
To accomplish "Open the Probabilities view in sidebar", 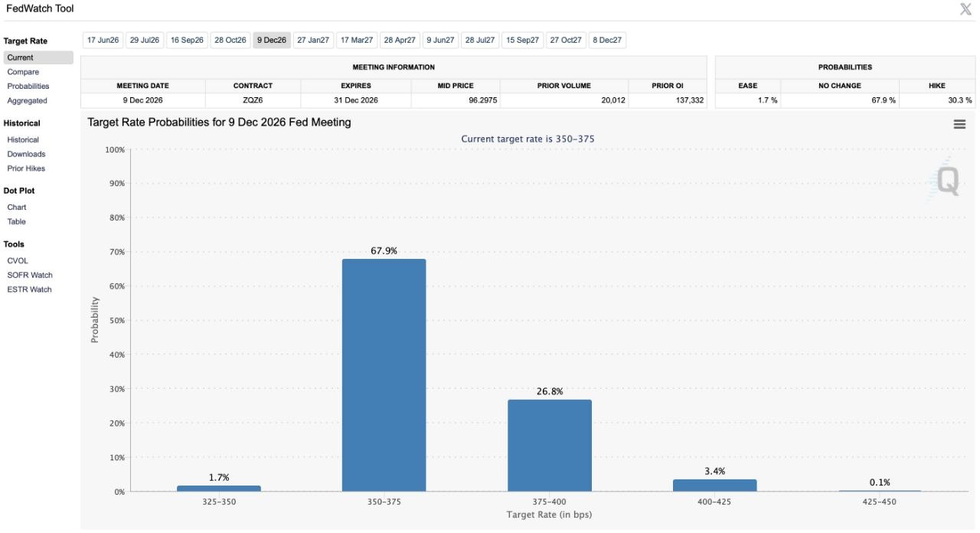I will [x=28, y=87].
